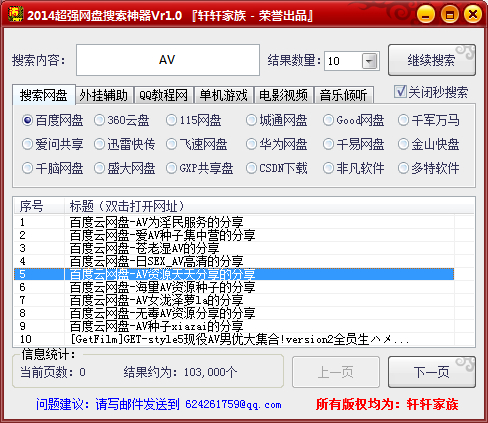Image resolution: width=488 pixels, height=423 pixels.
Task: Close the window with the X button
Action: [x=473, y=15]
